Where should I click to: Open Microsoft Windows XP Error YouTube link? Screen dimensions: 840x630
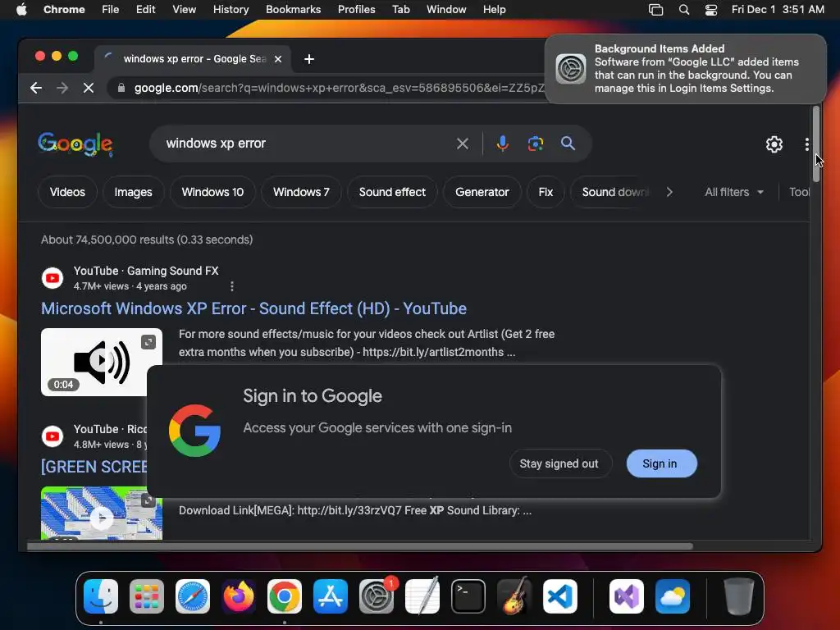(254, 308)
